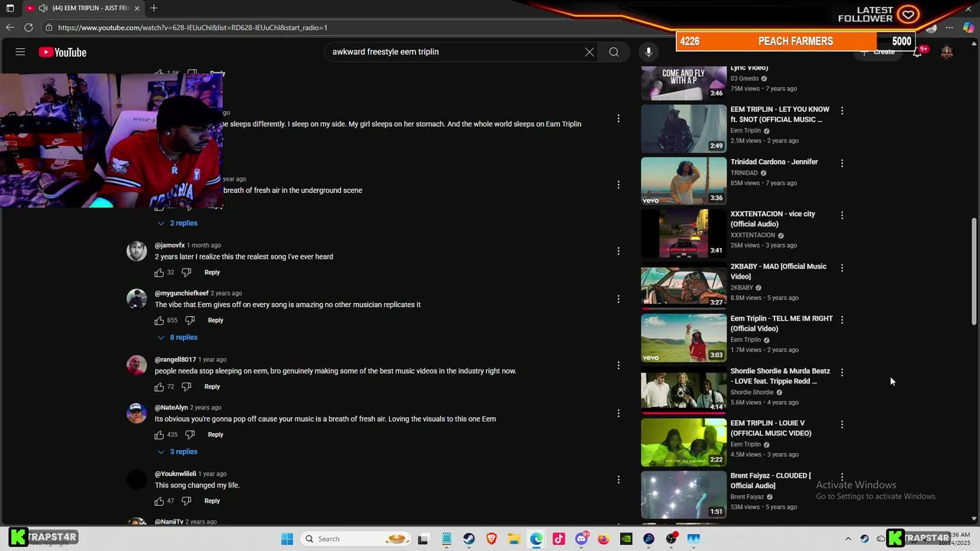This screenshot has height=551, width=980.
Task: Run the search with the magnifier button
Action: coord(614,52)
